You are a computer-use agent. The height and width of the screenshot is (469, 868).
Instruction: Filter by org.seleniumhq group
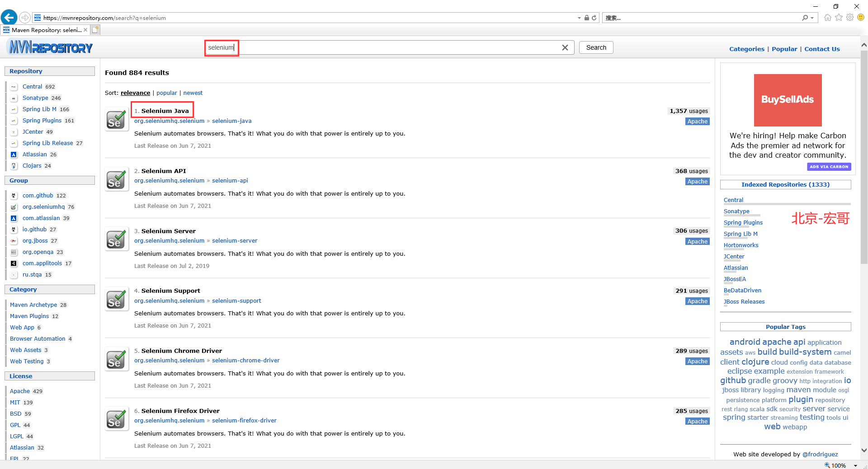pos(43,206)
